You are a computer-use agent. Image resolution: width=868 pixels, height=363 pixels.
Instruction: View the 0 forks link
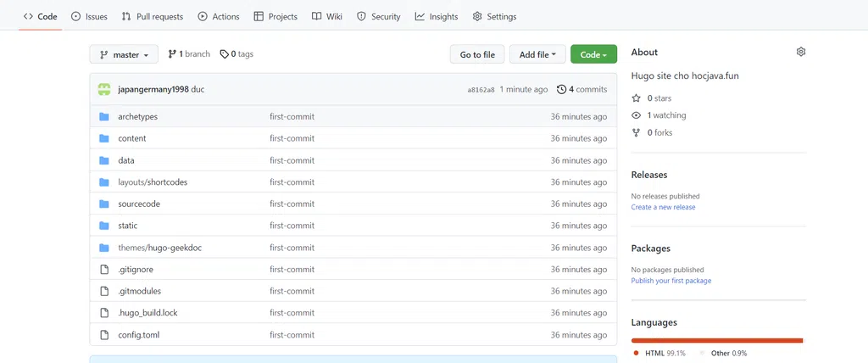tap(660, 132)
